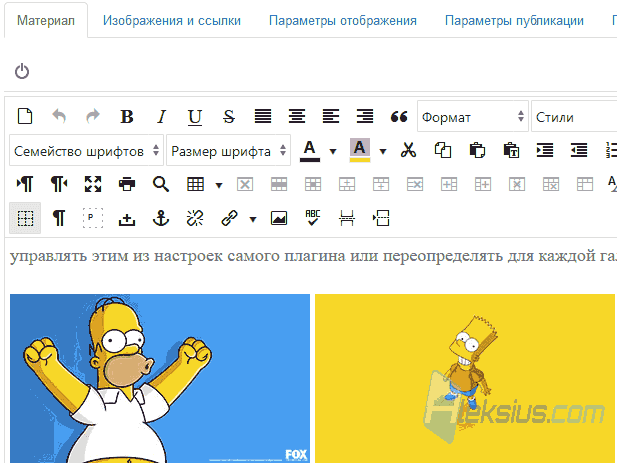Copy the selection
This screenshot has width=617, height=469.
click(443, 150)
